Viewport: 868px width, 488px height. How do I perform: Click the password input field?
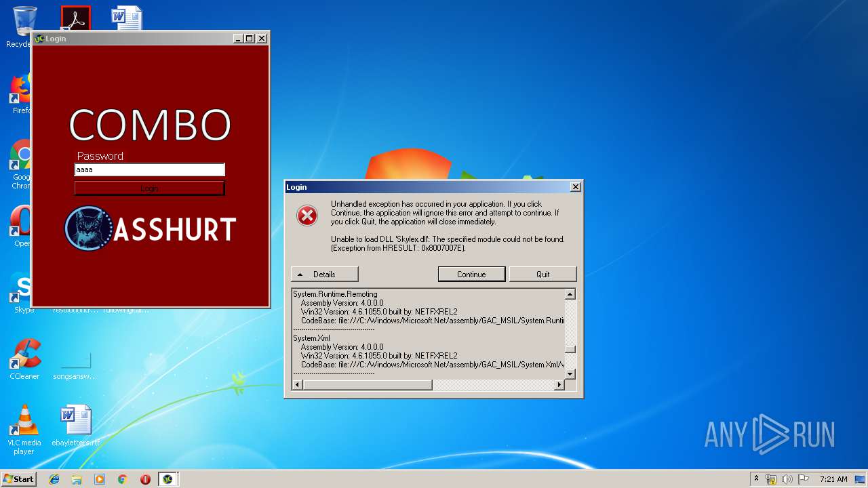click(149, 170)
